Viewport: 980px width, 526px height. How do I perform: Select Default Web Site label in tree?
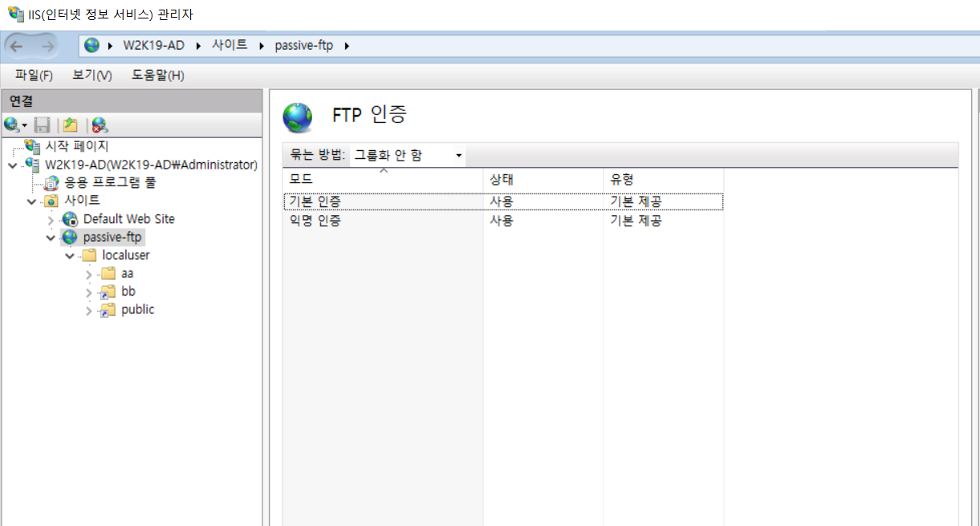click(129, 219)
